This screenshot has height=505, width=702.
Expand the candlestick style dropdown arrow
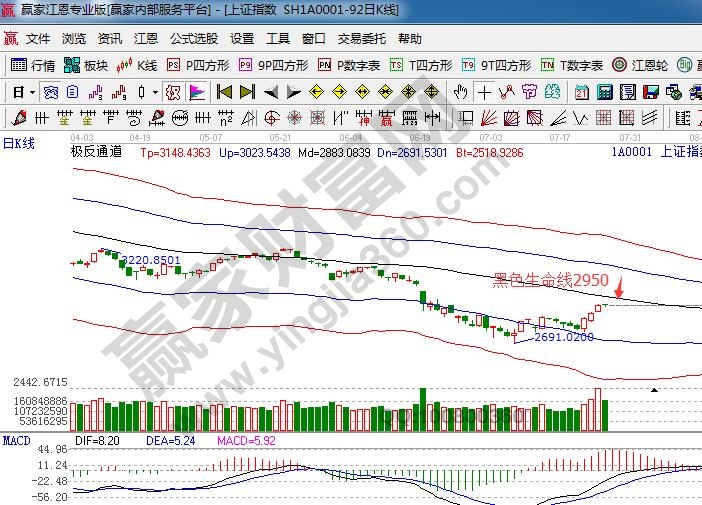(154, 92)
